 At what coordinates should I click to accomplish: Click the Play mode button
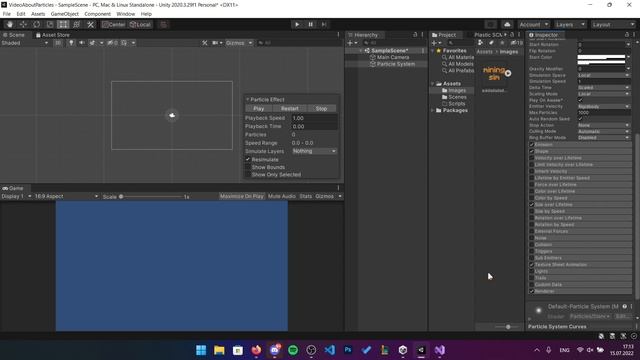(297, 24)
